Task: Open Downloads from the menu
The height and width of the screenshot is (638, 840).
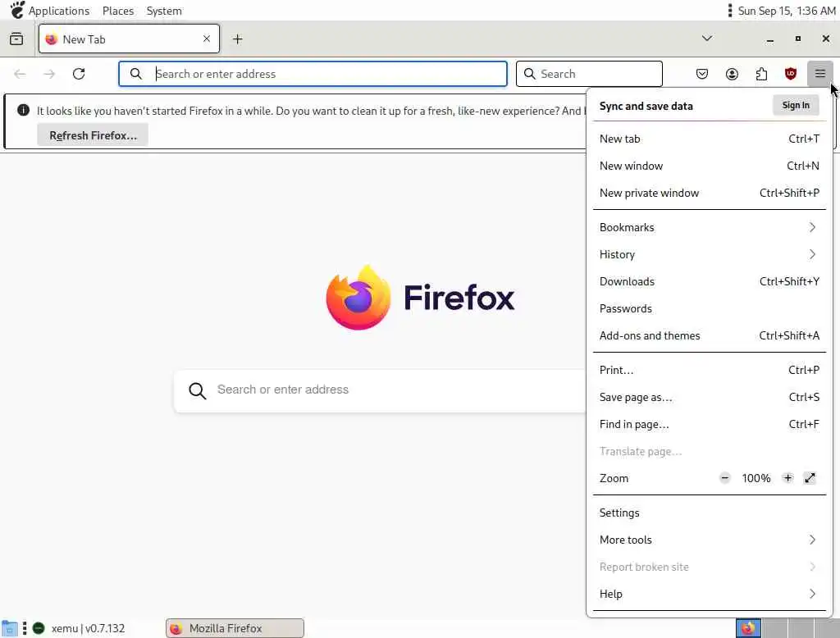Action: point(710,281)
